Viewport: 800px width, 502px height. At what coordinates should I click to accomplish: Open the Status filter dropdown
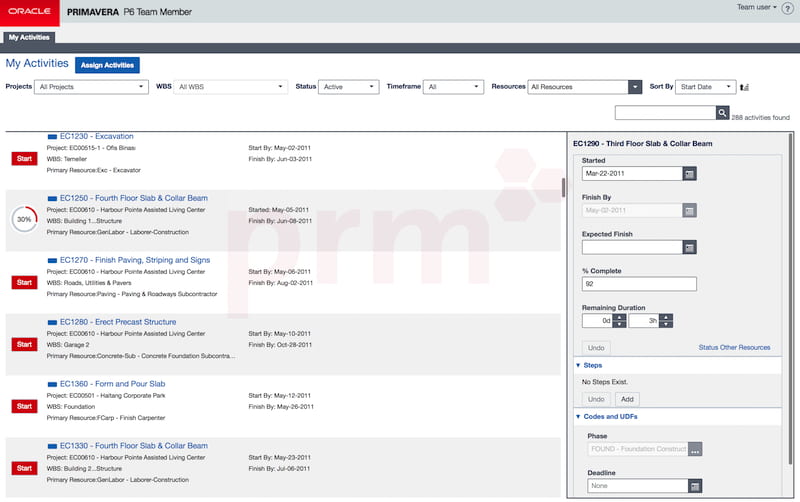[346, 87]
